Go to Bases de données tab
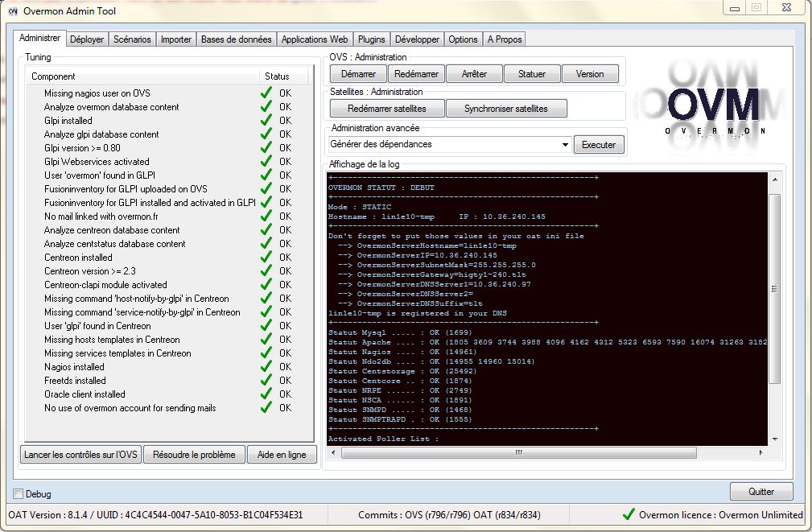This screenshot has width=812, height=532. pyautogui.click(x=236, y=39)
